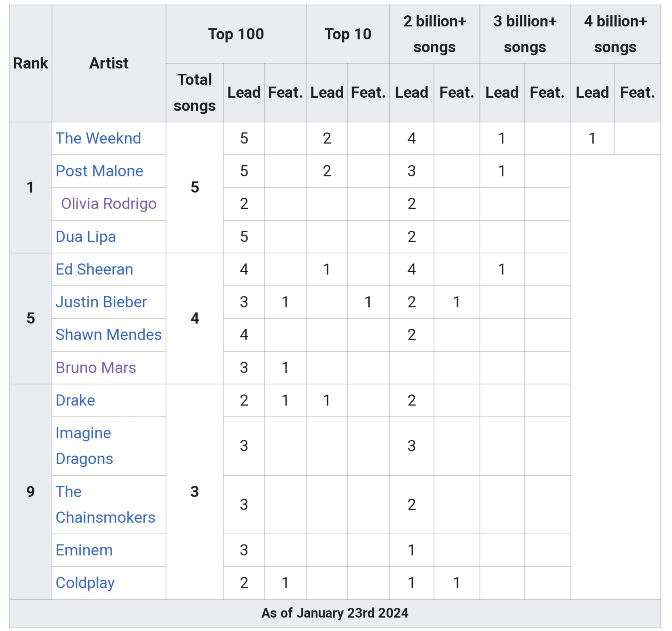Click Eminem's 2 billion+ Lead value

(412, 550)
